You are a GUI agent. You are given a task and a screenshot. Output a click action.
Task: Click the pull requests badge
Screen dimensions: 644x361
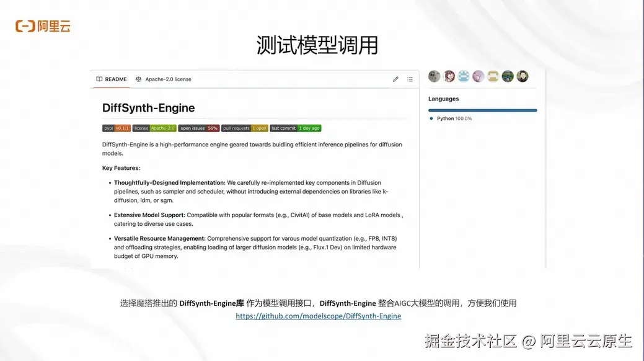point(244,128)
